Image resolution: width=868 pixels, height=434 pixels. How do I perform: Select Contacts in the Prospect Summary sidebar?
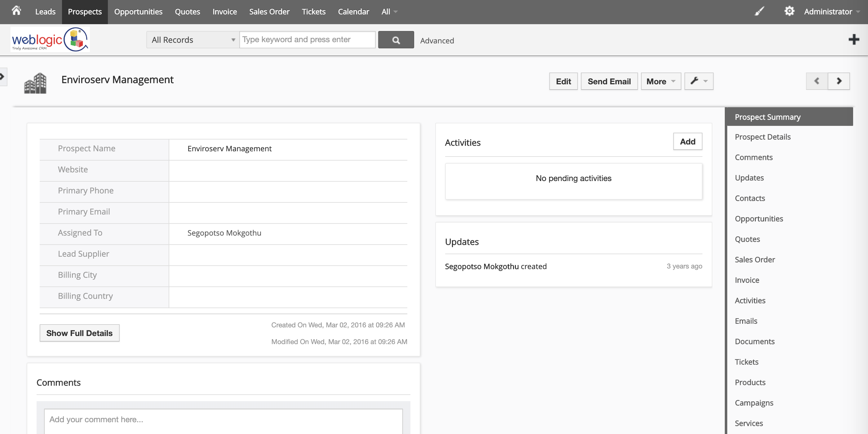pyautogui.click(x=750, y=198)
